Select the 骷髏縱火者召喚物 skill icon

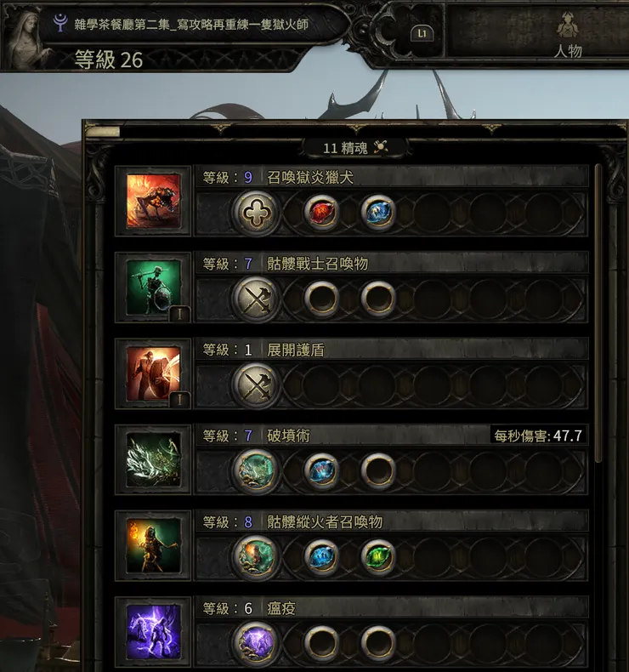tap(153, 545)
